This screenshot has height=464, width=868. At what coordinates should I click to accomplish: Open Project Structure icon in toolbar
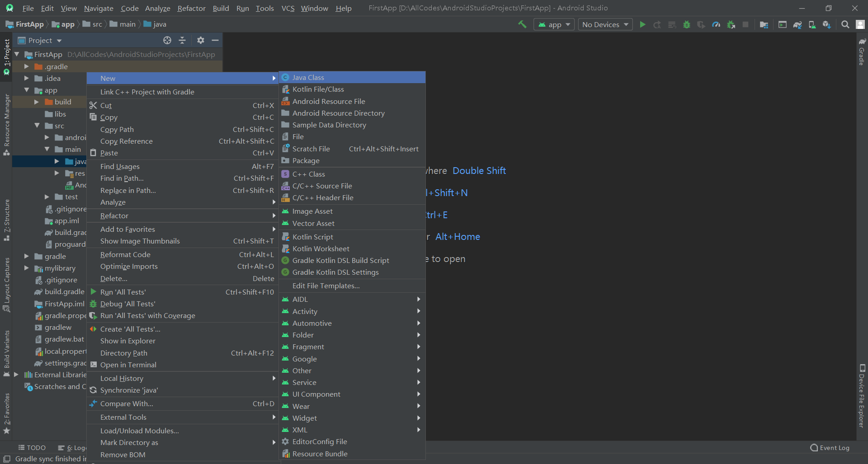764,24
